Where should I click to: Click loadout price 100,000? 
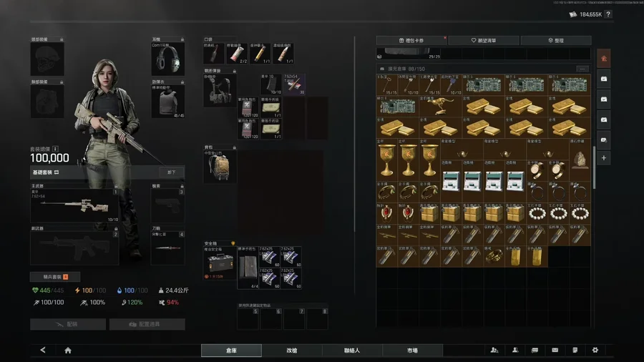click(x=49, y=158)
